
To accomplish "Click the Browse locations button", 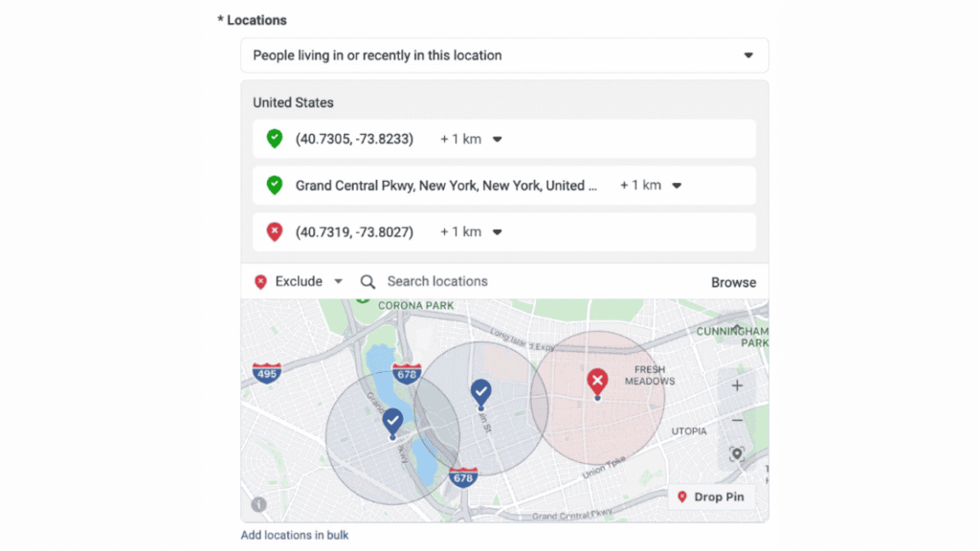I will [733, 282].
